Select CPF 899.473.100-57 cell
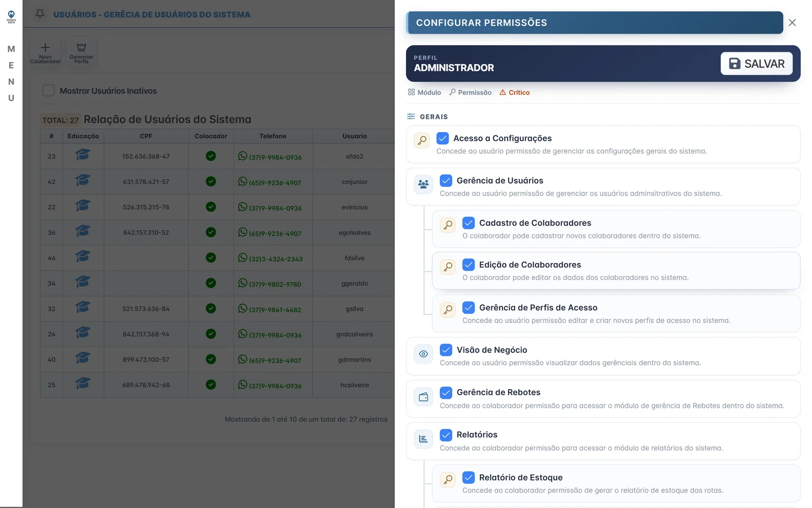Screen dimensions: 812x508 [146, 360]
